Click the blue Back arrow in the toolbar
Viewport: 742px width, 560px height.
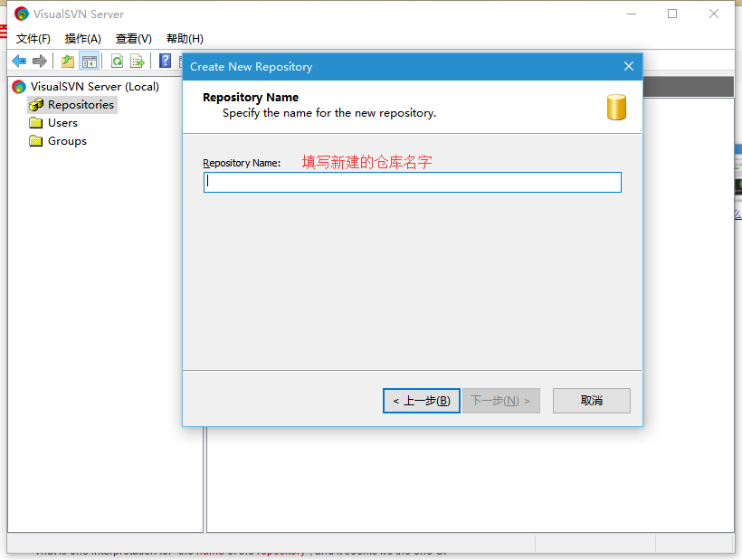19,61
